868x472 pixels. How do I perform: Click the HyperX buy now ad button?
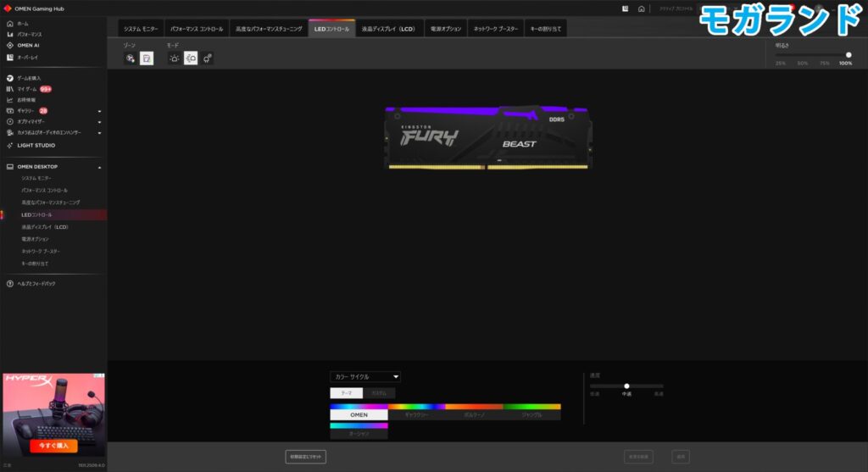[53, 446]
